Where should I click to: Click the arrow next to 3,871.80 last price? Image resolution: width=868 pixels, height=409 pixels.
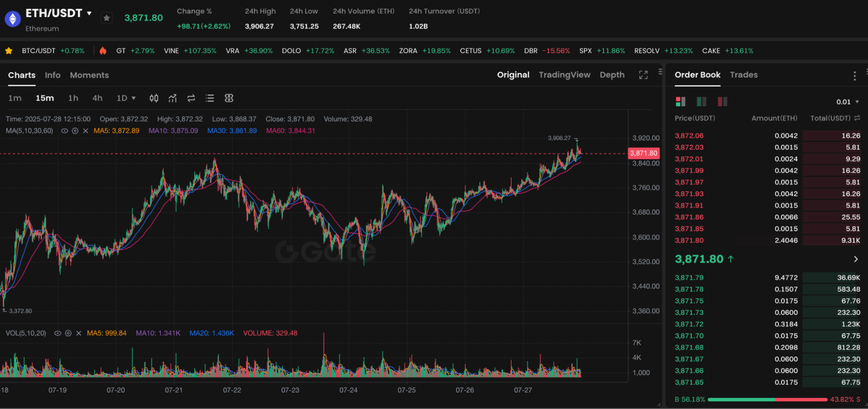pos(855,259)
